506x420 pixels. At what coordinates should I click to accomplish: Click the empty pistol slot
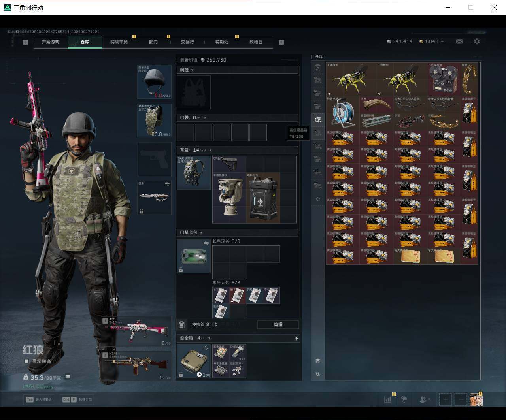154,159
